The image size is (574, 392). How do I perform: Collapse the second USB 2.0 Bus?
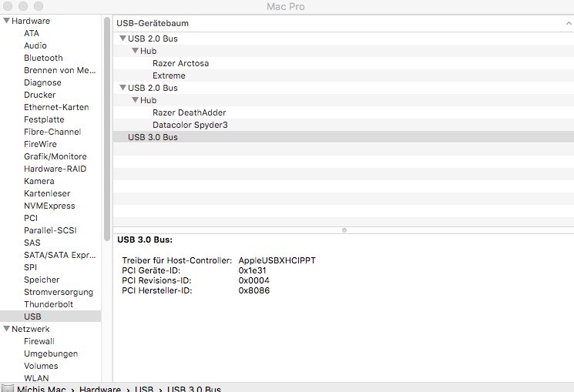(123, 88)
